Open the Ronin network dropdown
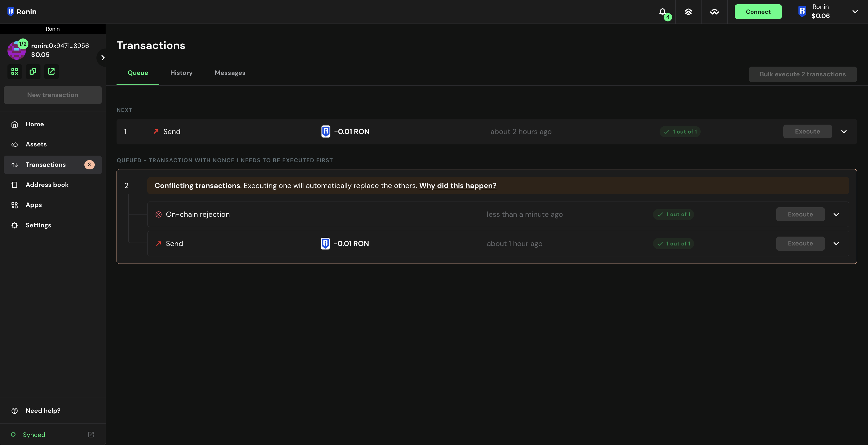The image size is (868, 445). coord(855,11)
